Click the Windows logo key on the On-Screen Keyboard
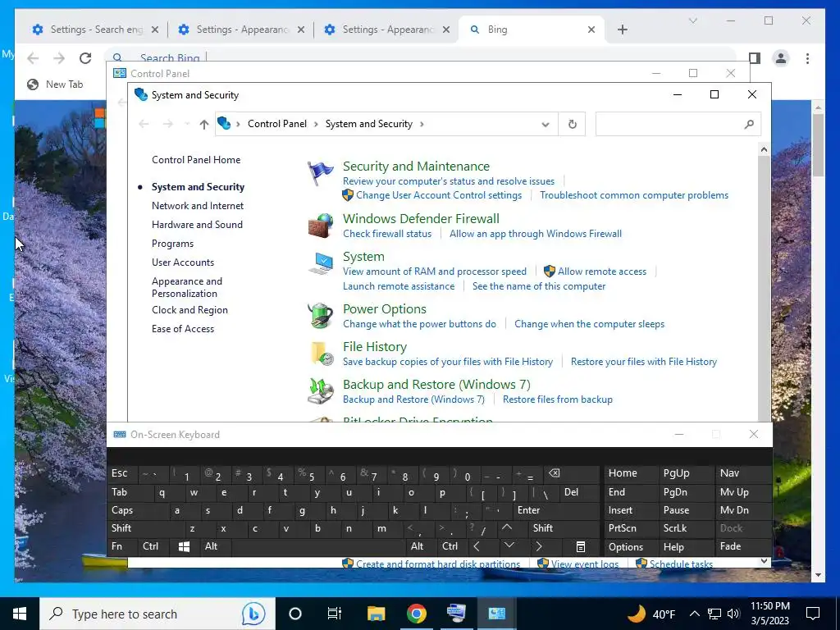This screenshot has width=840, height=630. 184,546
